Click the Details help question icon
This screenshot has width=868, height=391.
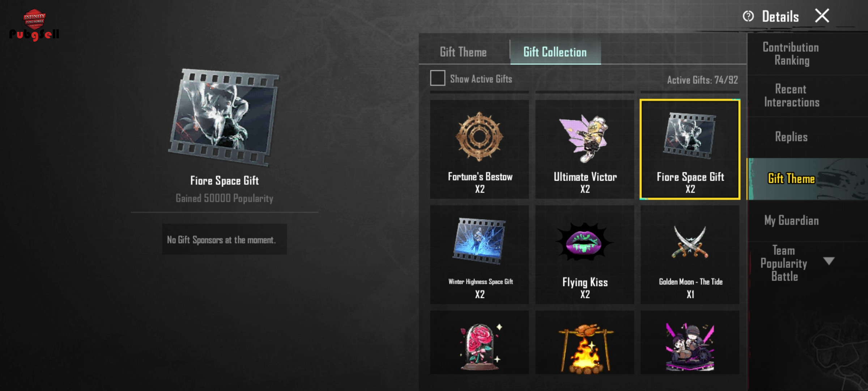coord(748,16)
